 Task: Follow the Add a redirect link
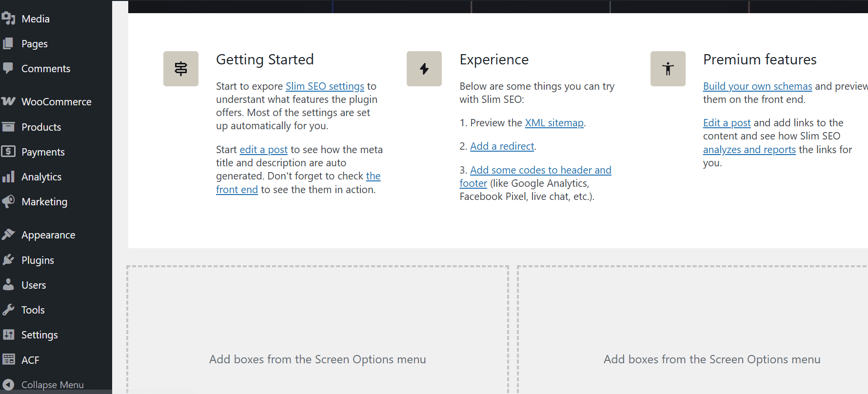(x=502, y=146)
